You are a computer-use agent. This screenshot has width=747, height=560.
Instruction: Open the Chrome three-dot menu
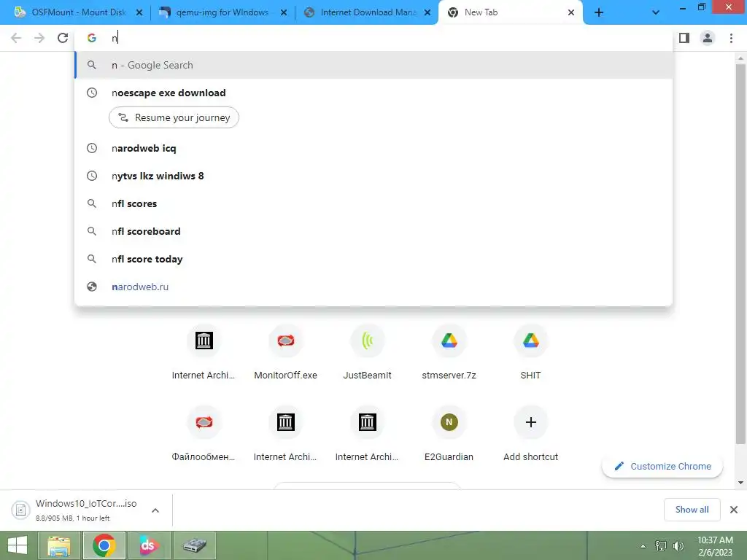tap(731, 38)
